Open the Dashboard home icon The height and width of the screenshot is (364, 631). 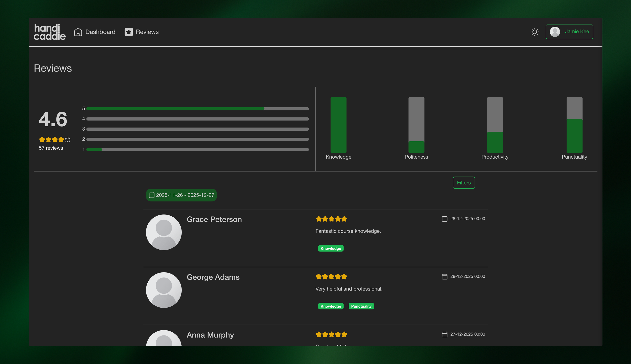tap(78, 32)
